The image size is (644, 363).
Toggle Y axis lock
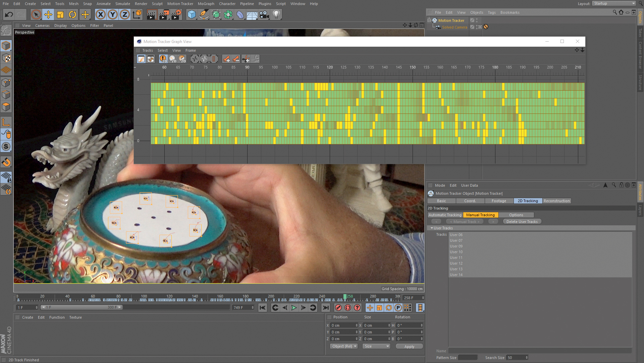click(x=113, y=14)
